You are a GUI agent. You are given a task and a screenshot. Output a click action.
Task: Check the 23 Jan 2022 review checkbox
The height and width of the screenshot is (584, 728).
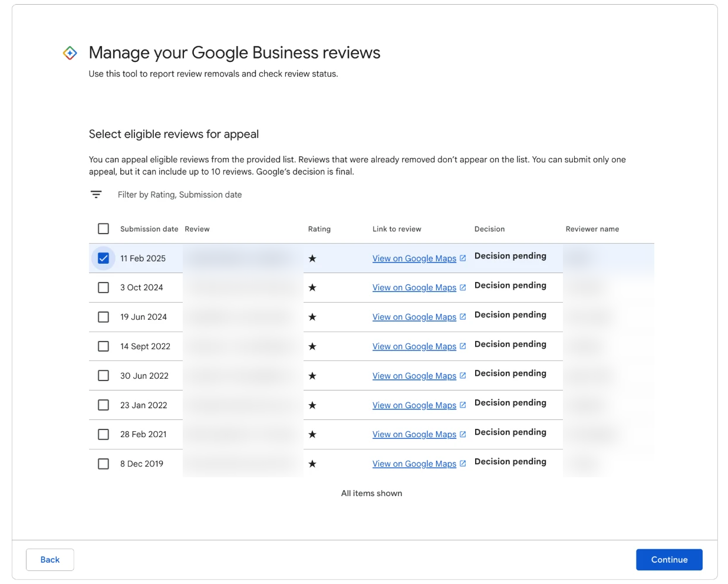pyautogui.click(x=103, y=405)
